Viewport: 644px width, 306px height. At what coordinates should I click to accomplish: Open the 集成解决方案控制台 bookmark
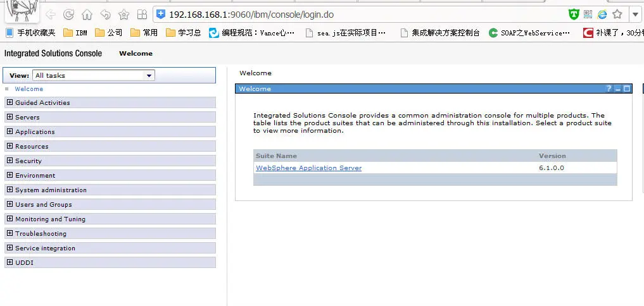(x=440, y=33)
